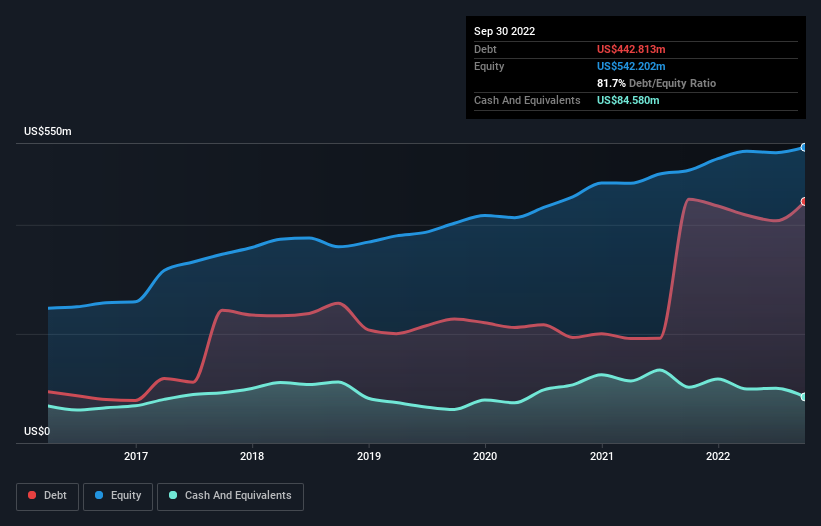Click the 2020 x-axis label
Screen dimensions: 821x526
pyautogui.click(x=485, y=456)
